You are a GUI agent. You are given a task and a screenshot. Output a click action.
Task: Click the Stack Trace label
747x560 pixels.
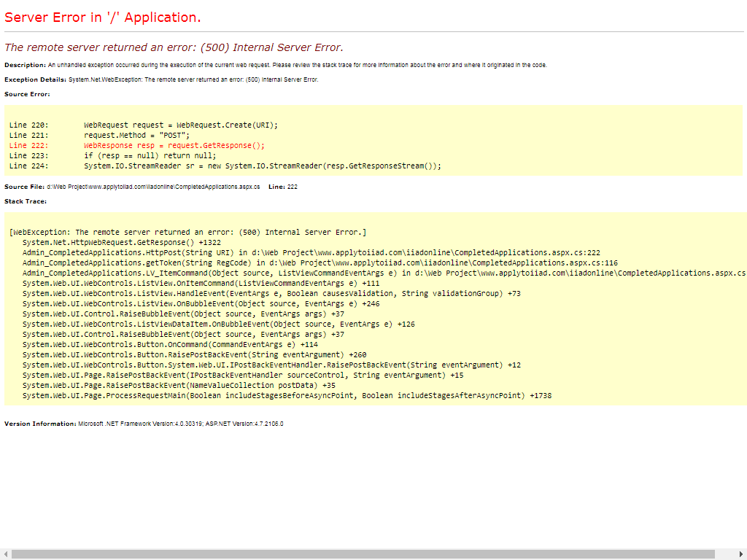coord(26,201)
